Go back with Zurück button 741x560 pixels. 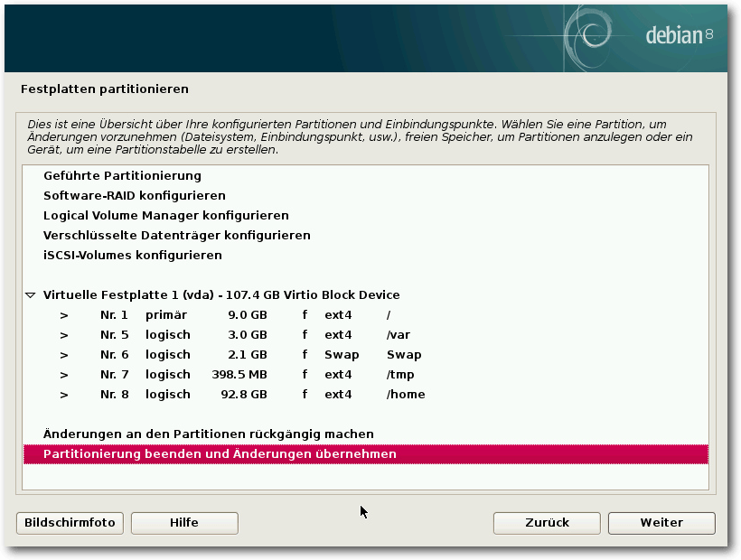pyautogui.click(x=547, y=523)
